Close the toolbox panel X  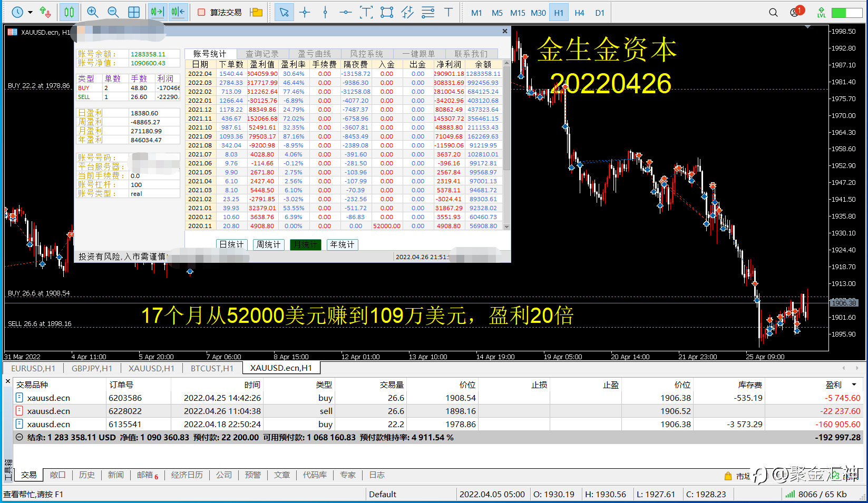tap(8, 381)
